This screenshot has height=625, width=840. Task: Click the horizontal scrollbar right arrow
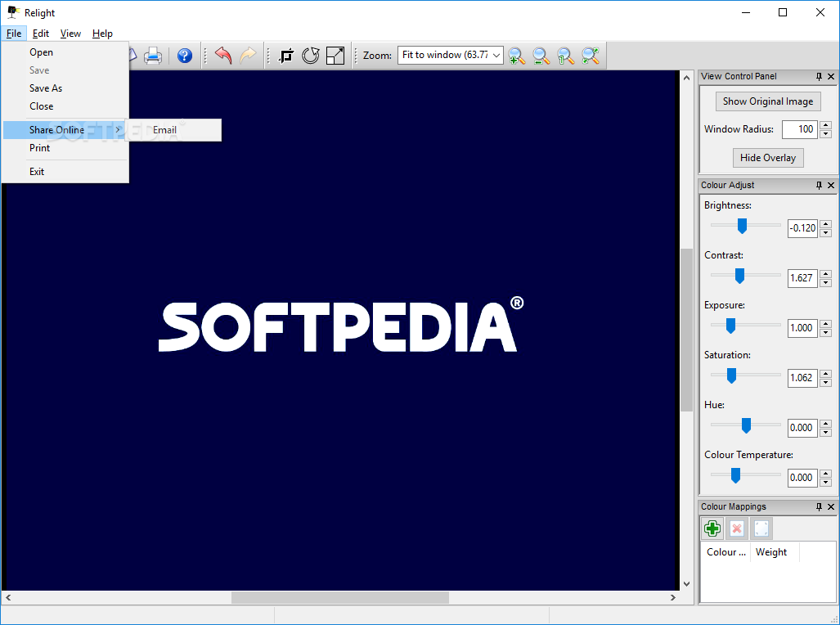click(673, 597)
